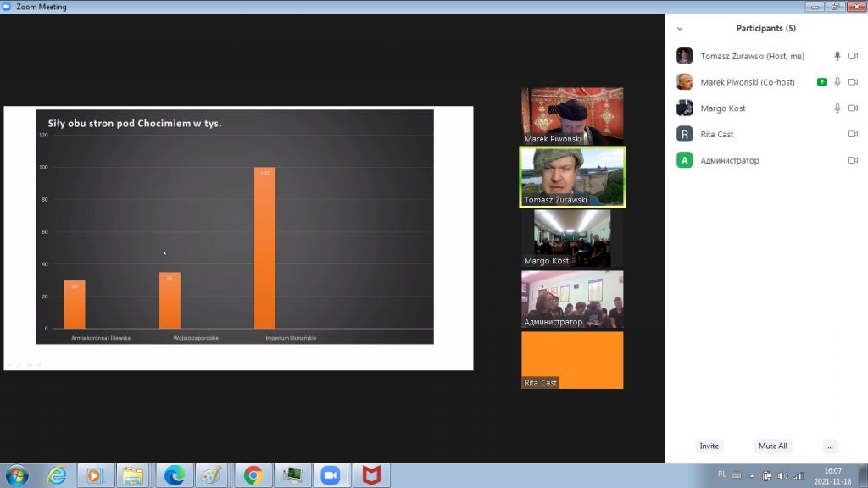This screenshot has height=488, width=868.
Task: Select Rita Cast in the participants list
Action: point(716,135)
